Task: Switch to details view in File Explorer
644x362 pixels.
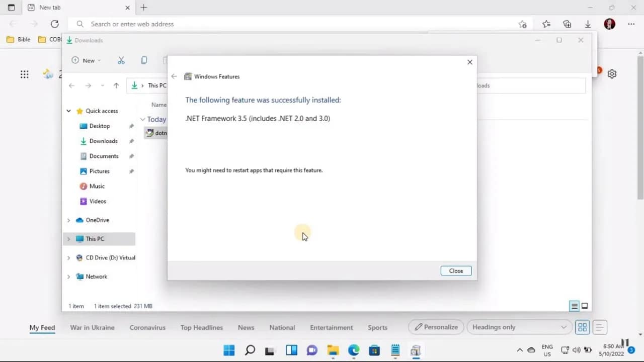Action: click(x=574, y=306)
